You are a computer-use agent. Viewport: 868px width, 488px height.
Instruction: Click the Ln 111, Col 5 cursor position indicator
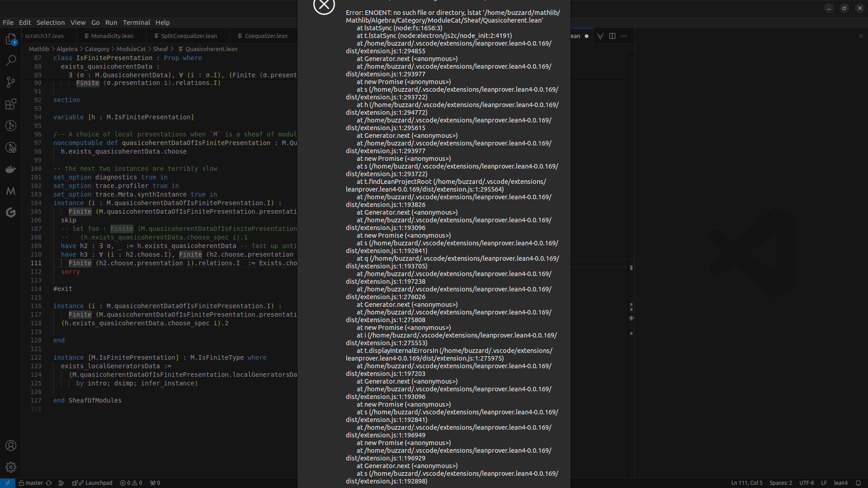click(746, 483)
